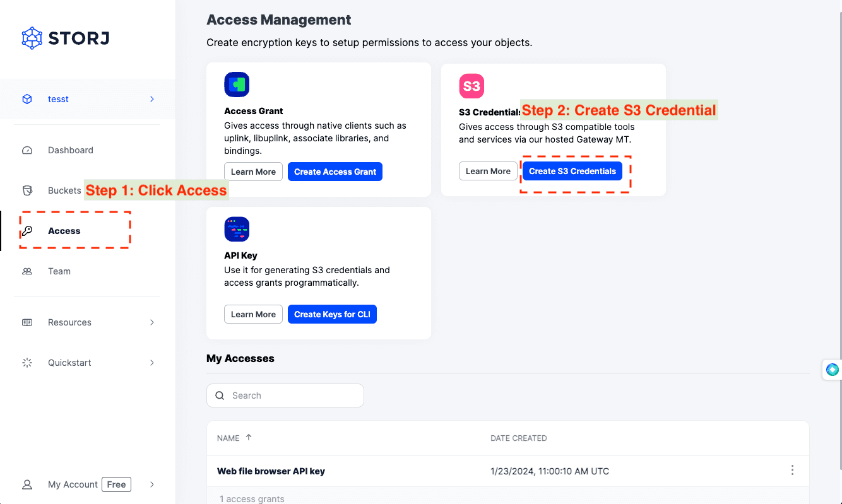Click the Quickstart spinner icon
The height and width of the screenshot is (504, 842).
tap(27, 363)
